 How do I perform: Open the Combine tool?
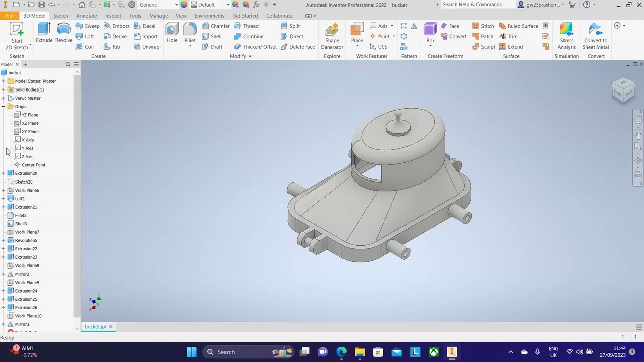249,36
